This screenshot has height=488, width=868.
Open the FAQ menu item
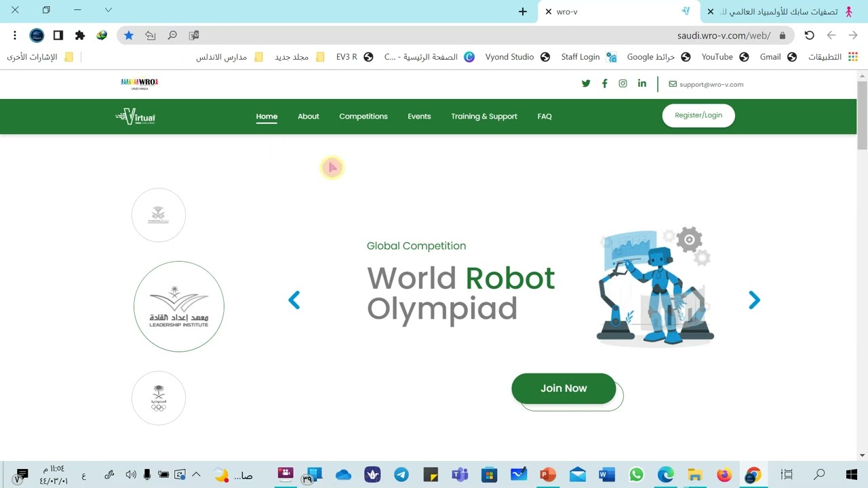[545, 117]
